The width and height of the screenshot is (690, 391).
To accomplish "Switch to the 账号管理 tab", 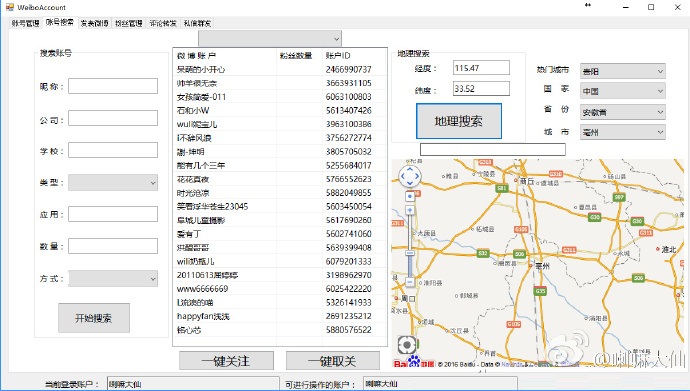I will click(26, 23).
